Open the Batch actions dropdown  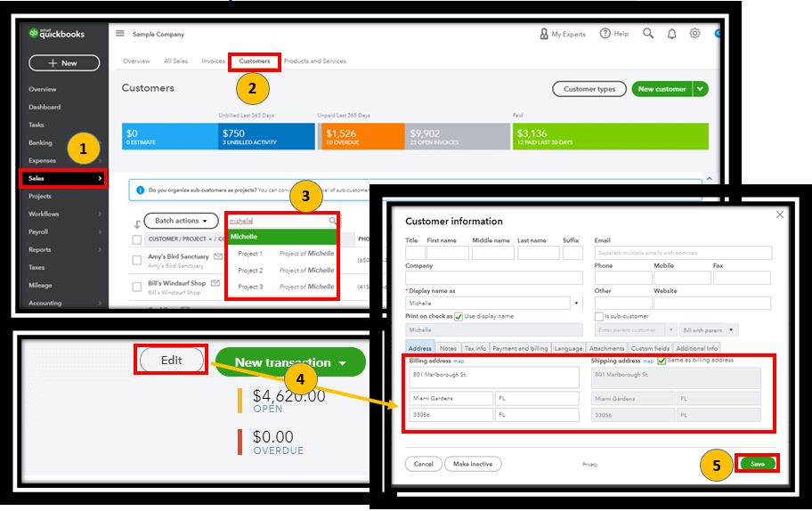[181, 221]
